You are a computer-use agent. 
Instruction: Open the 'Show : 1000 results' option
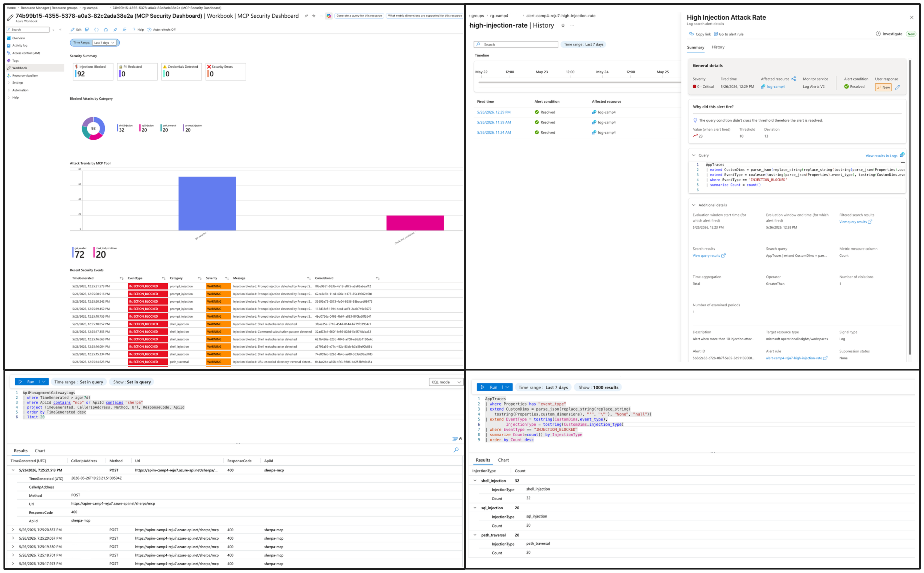[x=598, y=387]
